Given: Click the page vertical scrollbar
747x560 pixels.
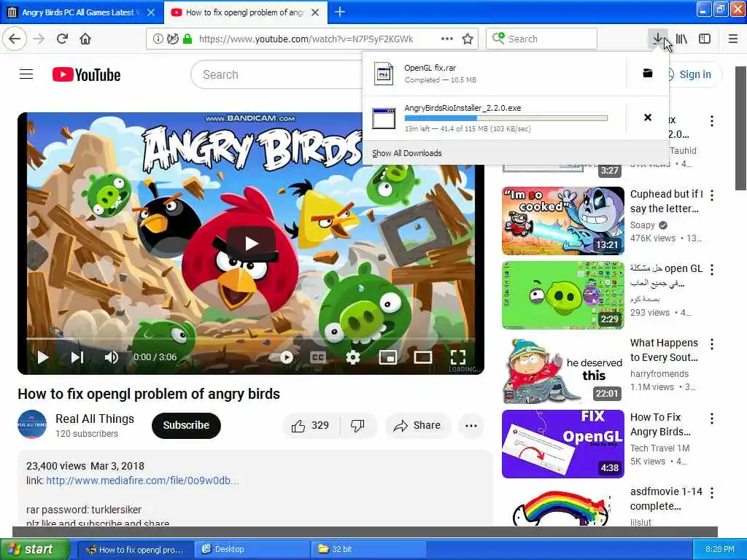Looking at the screenshot, I should pos(741,128).
